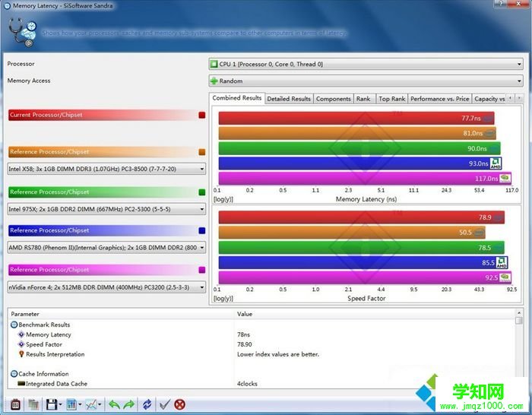Image resolution: width=532 pixels, height=415 pixels.
Task: Click the Speed Factor diamond icon
Action: point(21,344)
